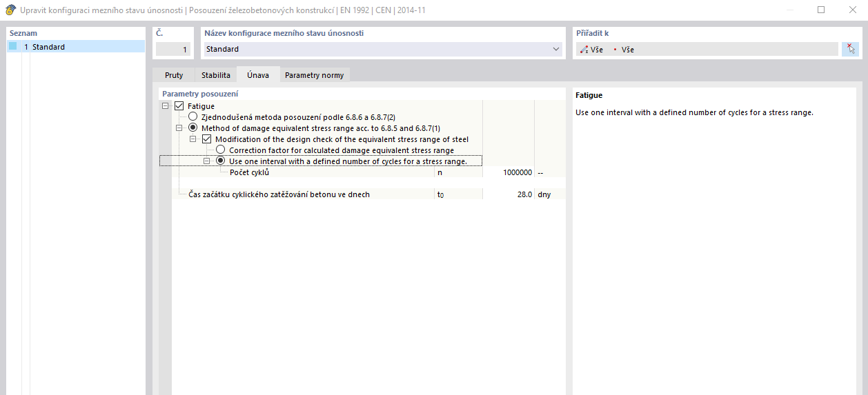Select Zjednodušená metoda posouzení radio option
Viewport: 868px width, 395px height.
tap(193, 117)
